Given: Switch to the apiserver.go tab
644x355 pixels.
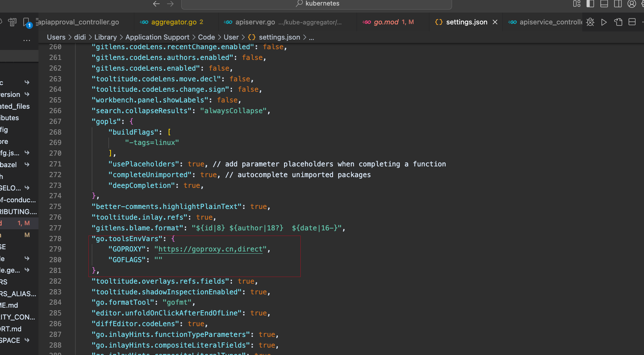Looking at the screenshot, I should tap(287, 22).
